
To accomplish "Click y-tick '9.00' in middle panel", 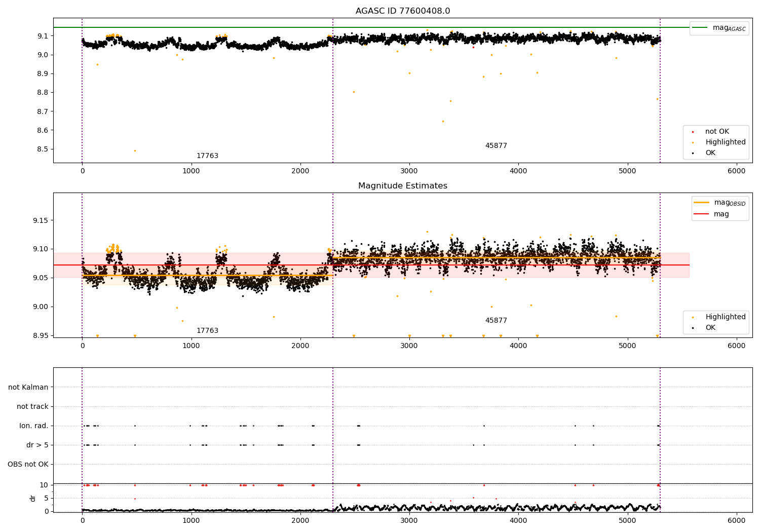I will (40, 307).
